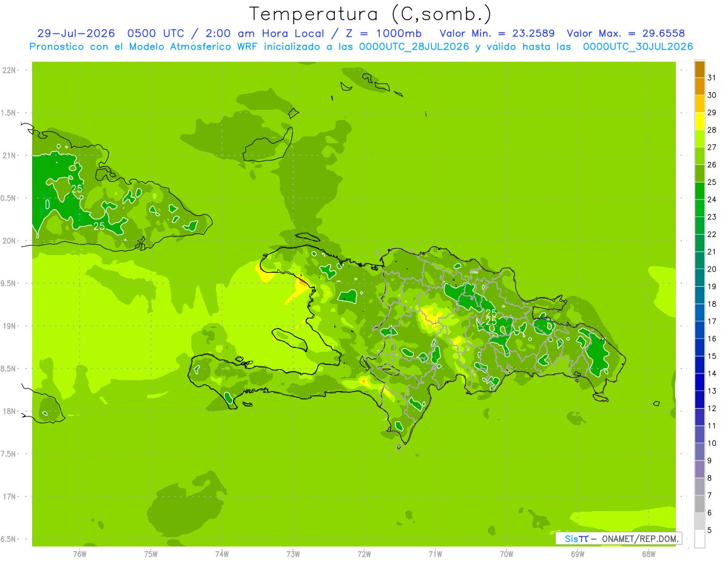Click the legend label 10
The image size is (728, 562).
pos(712,443)
